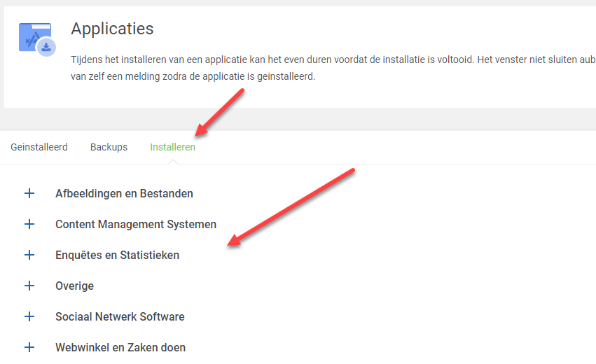Screen dimensions: 596x364
Task: Select the Content Management Systemen label
Action: click(x=136, y=224)
